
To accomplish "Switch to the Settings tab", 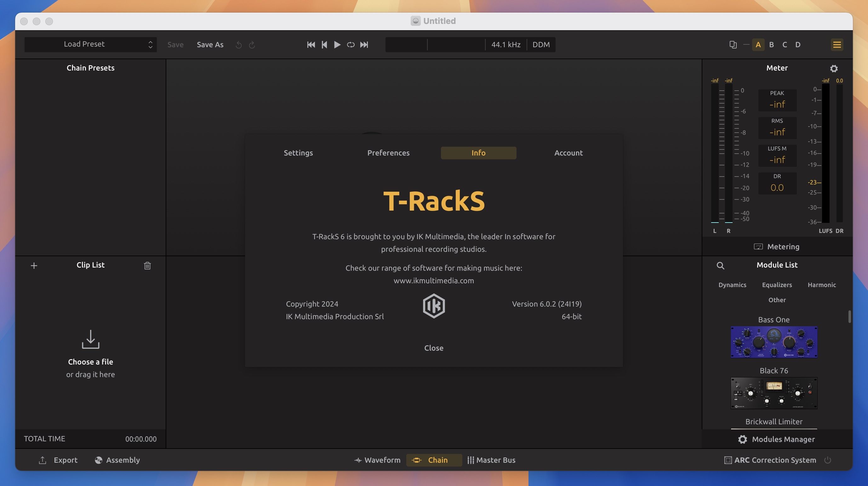I will pyautogui.click(x=298, y=152).
